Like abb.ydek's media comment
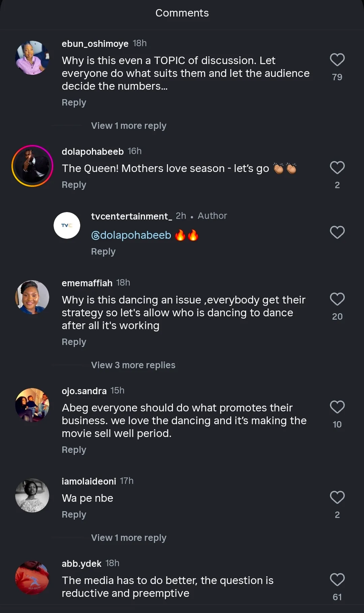Viewport: 364px width, 613px height. pos(337,580)
